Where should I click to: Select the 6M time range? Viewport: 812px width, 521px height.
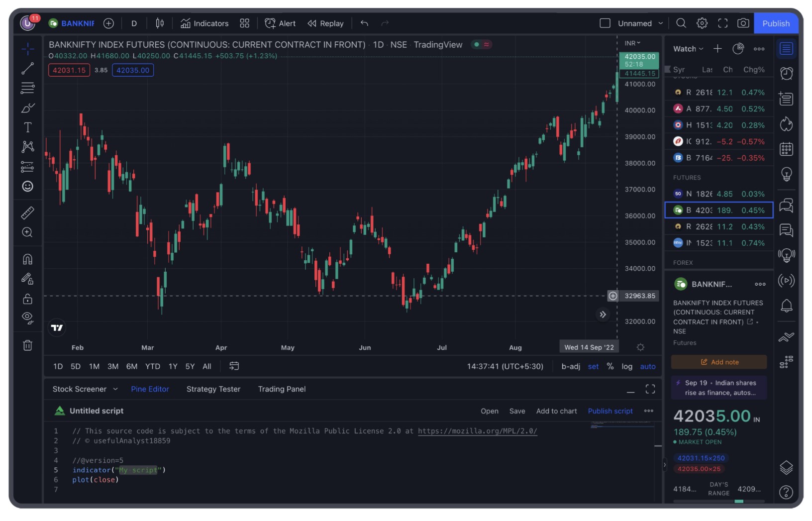pyautogui.click(x=131, y=367)
